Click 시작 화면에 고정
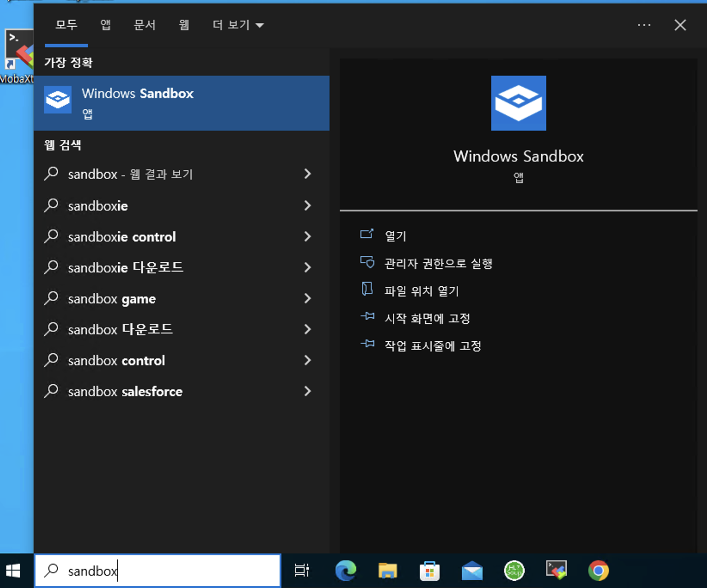 coord(427,318)
